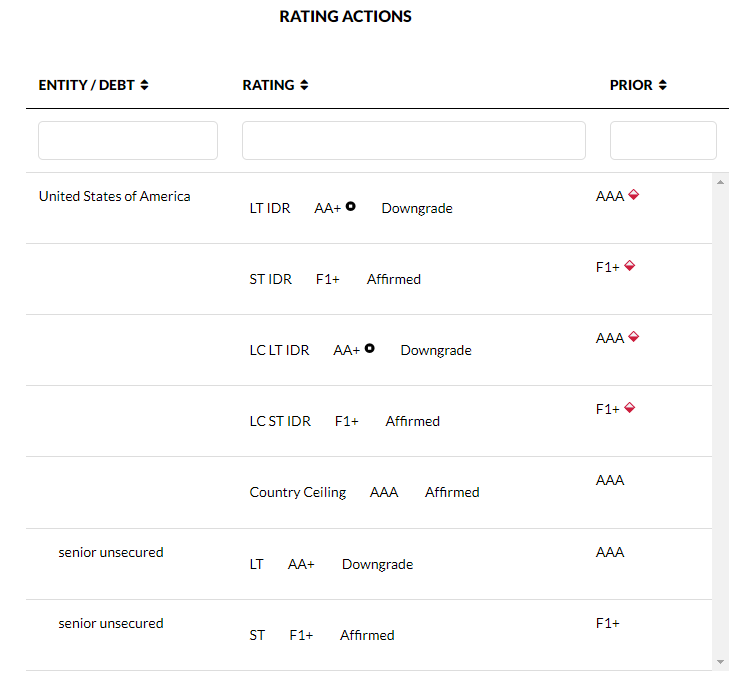Click outlook circle icon beside LC LT IDR AA+

pos(369,348)
